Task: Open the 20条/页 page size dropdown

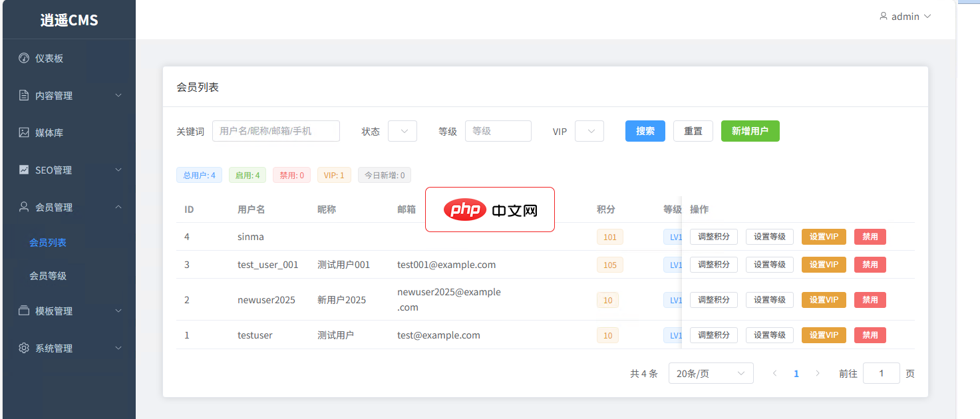Action: (x=711, y=373)
